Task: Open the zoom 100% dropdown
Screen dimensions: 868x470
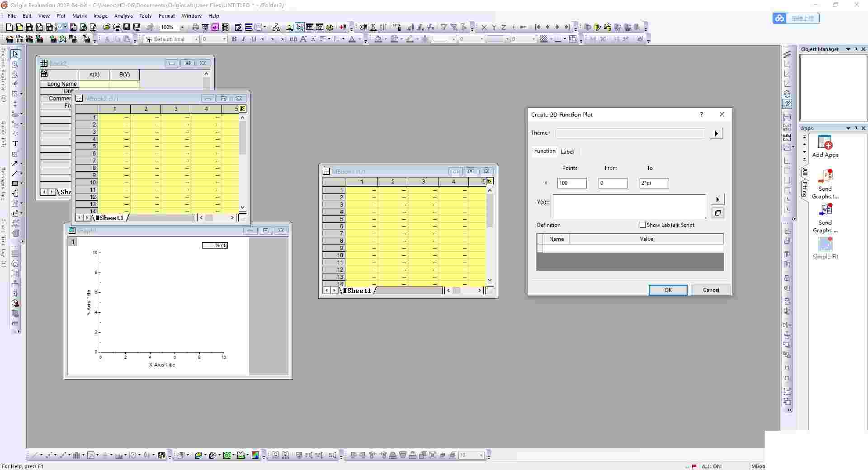Action: 182,28
